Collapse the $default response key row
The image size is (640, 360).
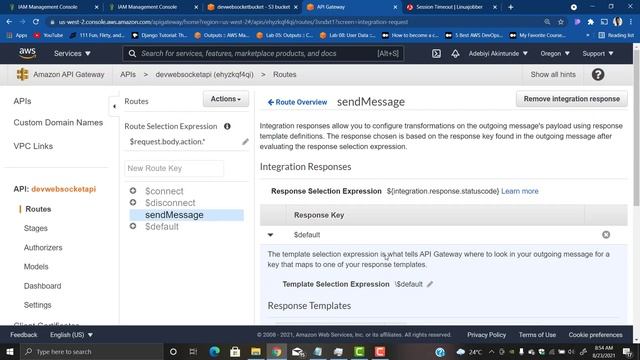[270, 235]
